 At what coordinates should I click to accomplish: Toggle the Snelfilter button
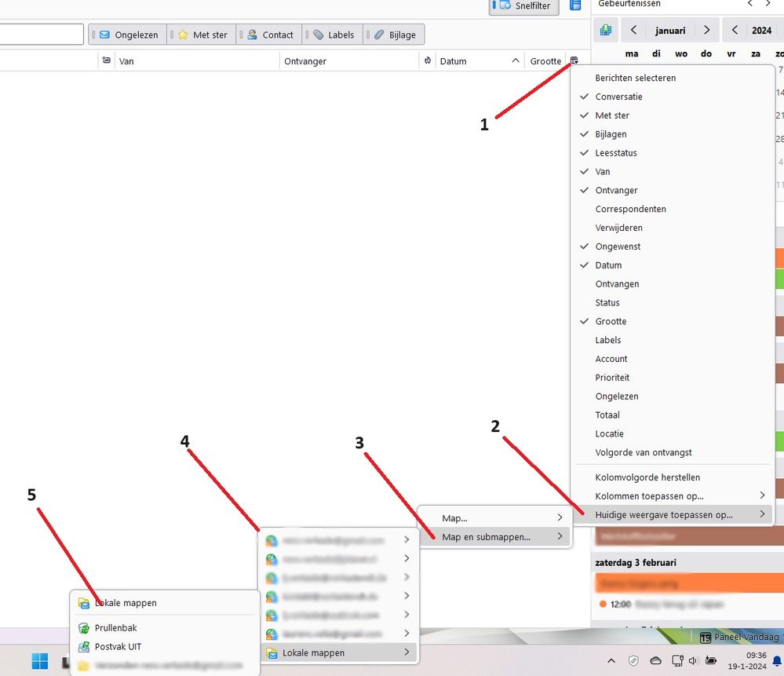click(x=526, y=6)
